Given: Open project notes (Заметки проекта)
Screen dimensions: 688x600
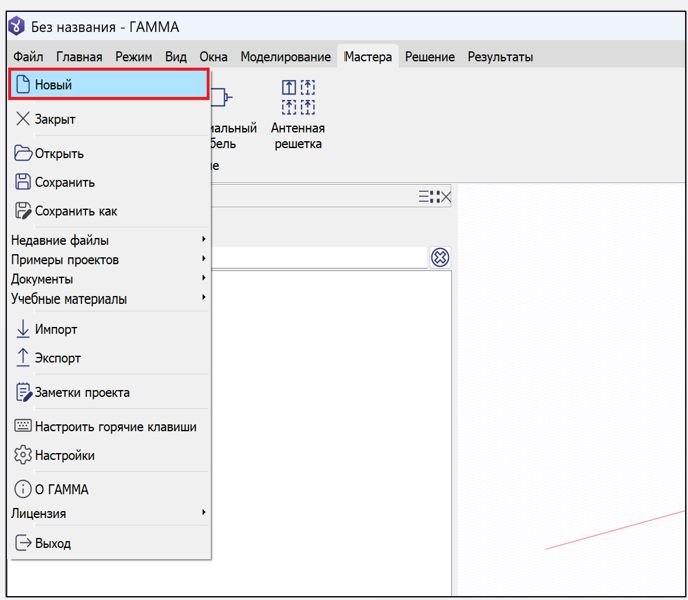Looking at the screenshot, I should tap(82, 392).
